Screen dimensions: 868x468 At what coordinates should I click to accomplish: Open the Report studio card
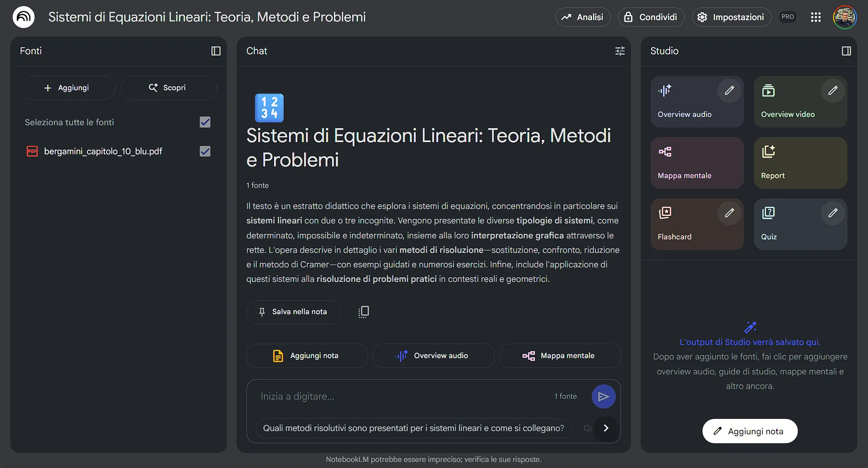click(800, 163)
